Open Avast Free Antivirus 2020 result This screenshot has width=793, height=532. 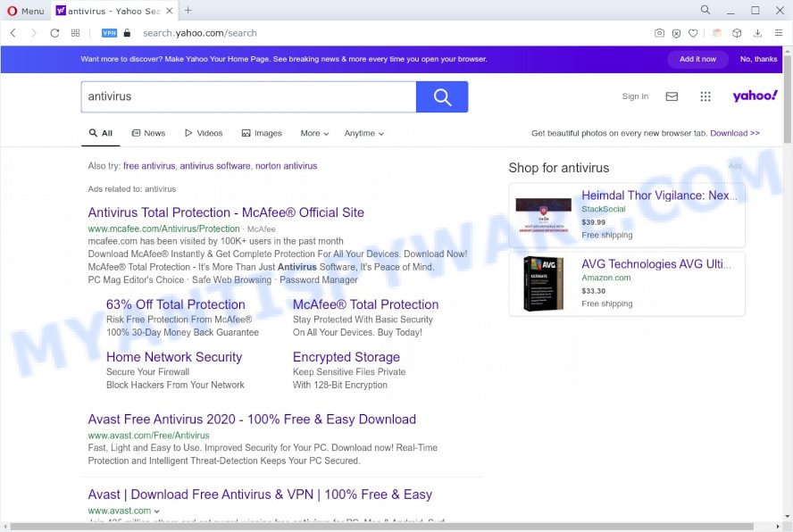[x=252, y=420]
